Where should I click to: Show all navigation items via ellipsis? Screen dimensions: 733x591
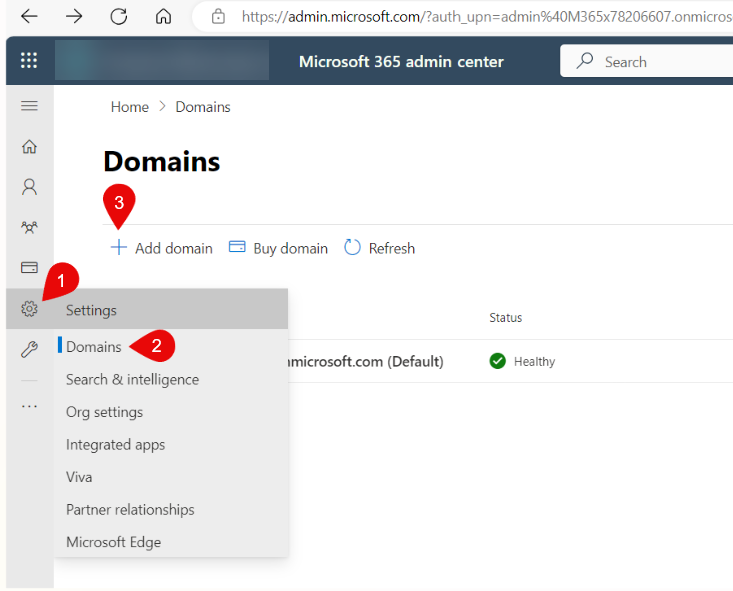coord(29,406)
